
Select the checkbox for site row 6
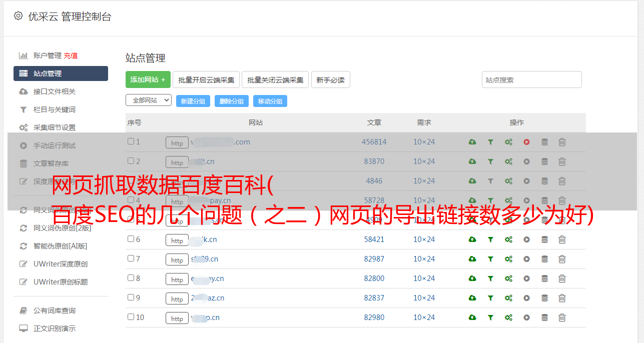[131, 239]
